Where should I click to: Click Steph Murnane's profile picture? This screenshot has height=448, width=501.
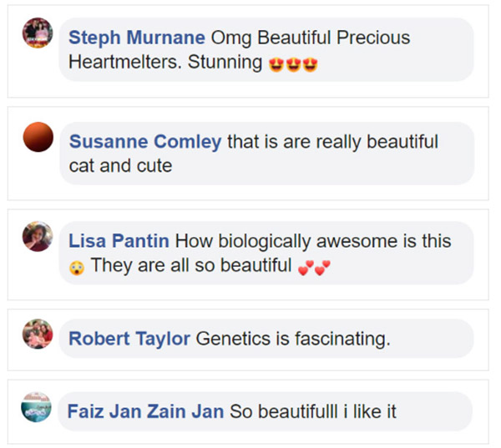click(x=38, y=33)
